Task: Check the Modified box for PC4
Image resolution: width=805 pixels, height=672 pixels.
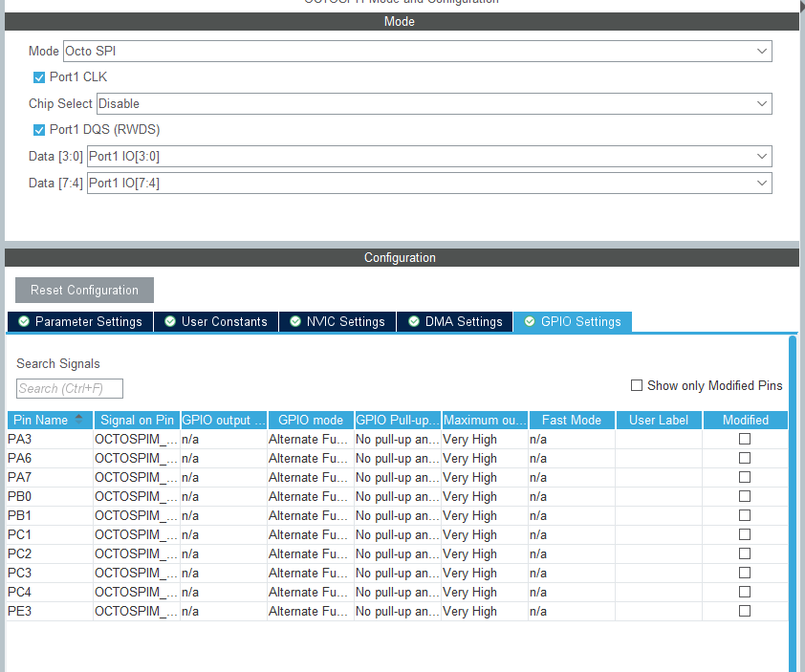Action: [745, 592]
